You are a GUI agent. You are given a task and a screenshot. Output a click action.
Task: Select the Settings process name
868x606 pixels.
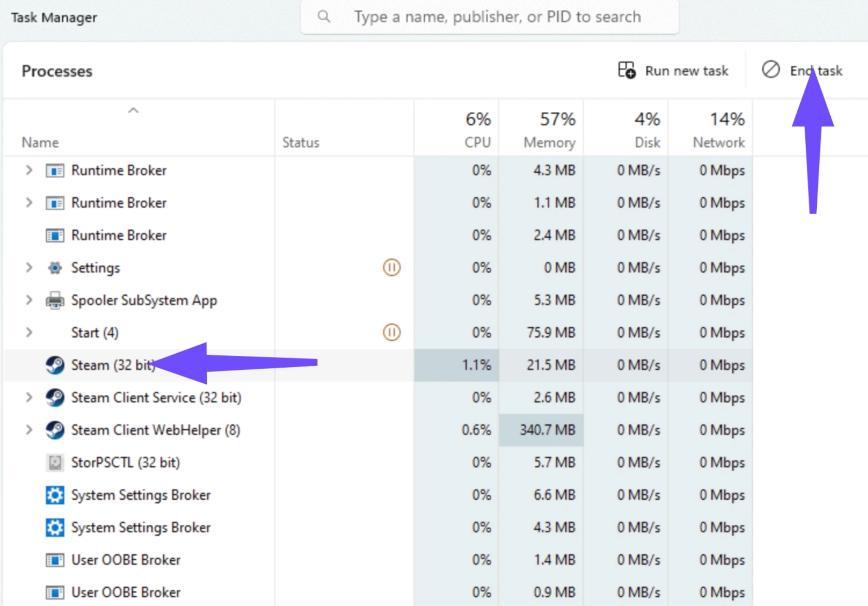pyautogui.click(x=96, y=268)
